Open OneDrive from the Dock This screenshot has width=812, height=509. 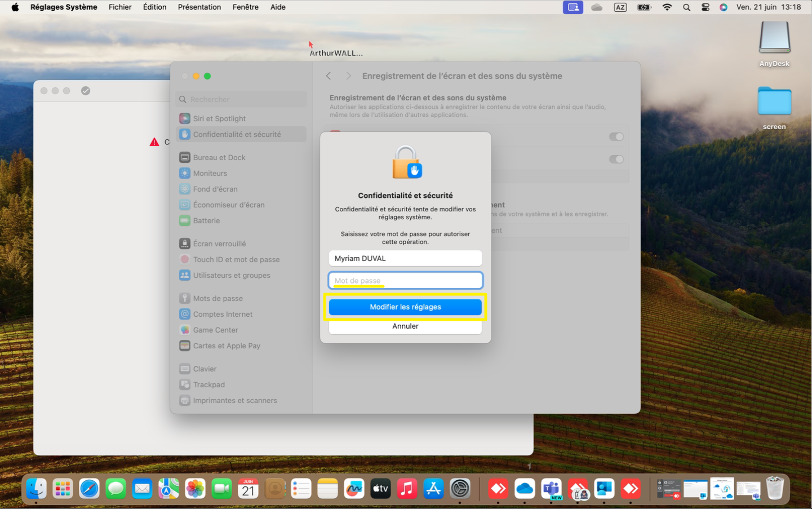pos(525,489)
